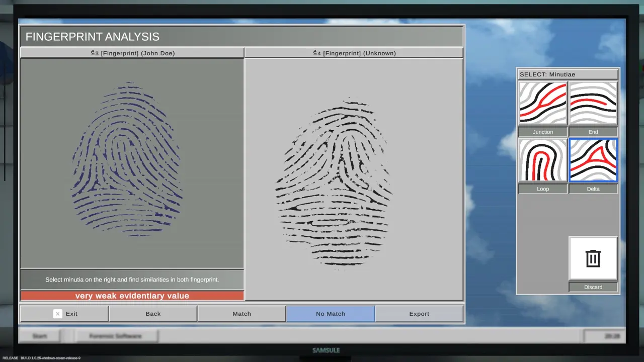This screenshot has height=362, width=644.
Task: Select Unknown fingerprint header tab
Action: coord(354,53)
